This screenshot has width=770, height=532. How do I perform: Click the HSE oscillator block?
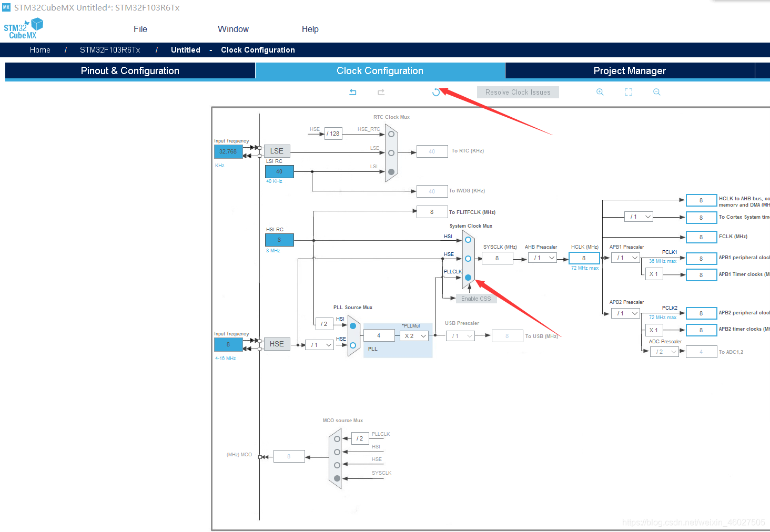(x=277, y=344)
